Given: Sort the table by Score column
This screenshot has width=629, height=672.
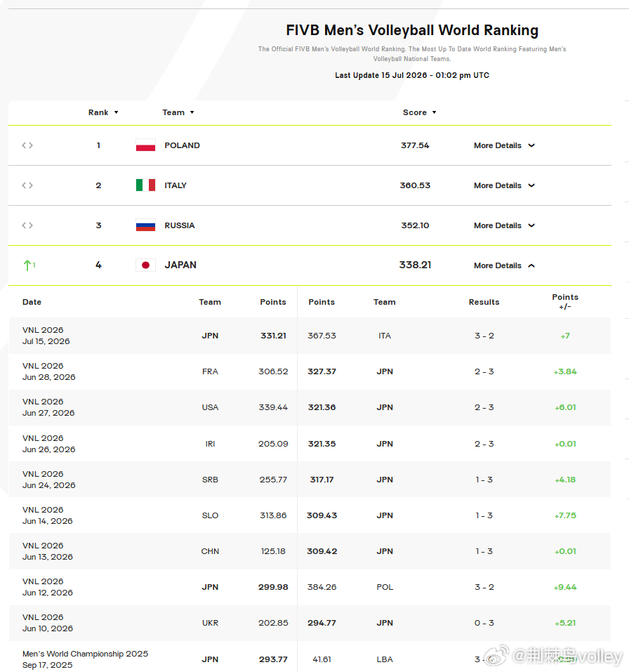Looking at the screenshot, I should pos(420,112).
